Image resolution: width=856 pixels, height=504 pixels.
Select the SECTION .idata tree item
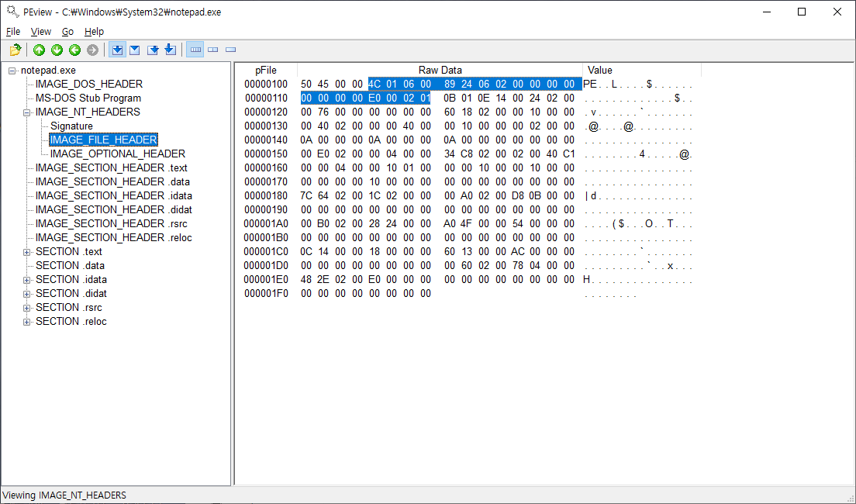click(71, 280)
